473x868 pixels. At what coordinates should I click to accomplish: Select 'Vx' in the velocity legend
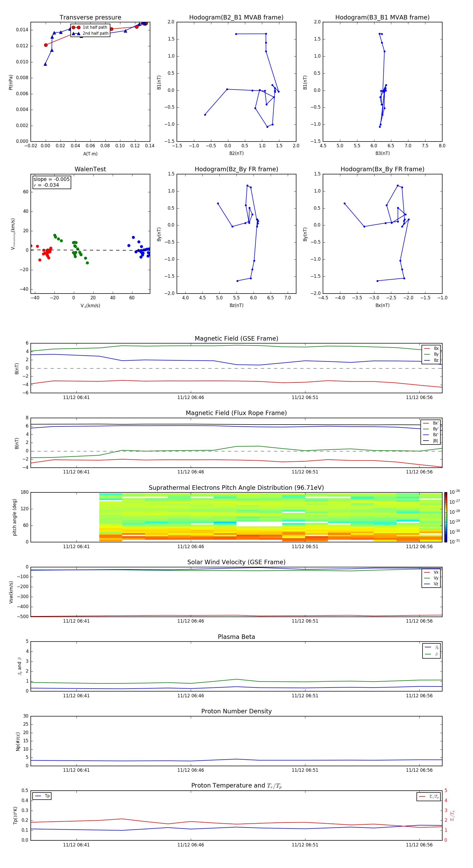[x=431, y=572]
